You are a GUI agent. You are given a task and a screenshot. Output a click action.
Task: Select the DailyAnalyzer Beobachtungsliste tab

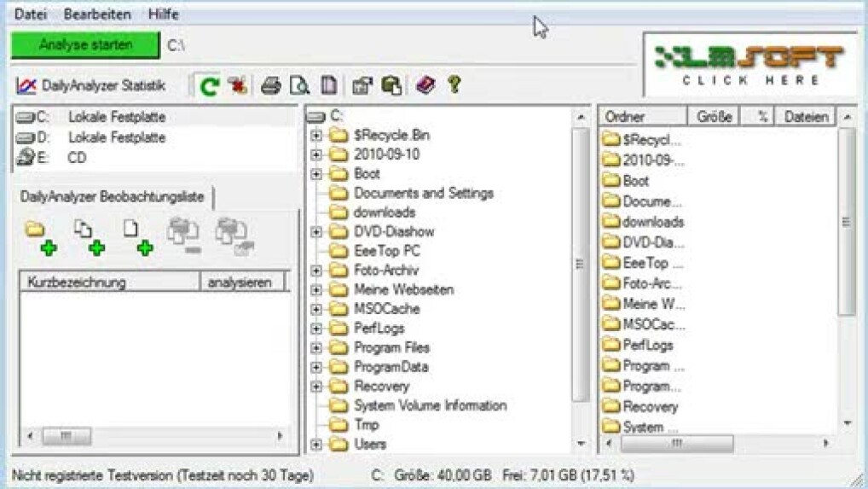(112, 197)
